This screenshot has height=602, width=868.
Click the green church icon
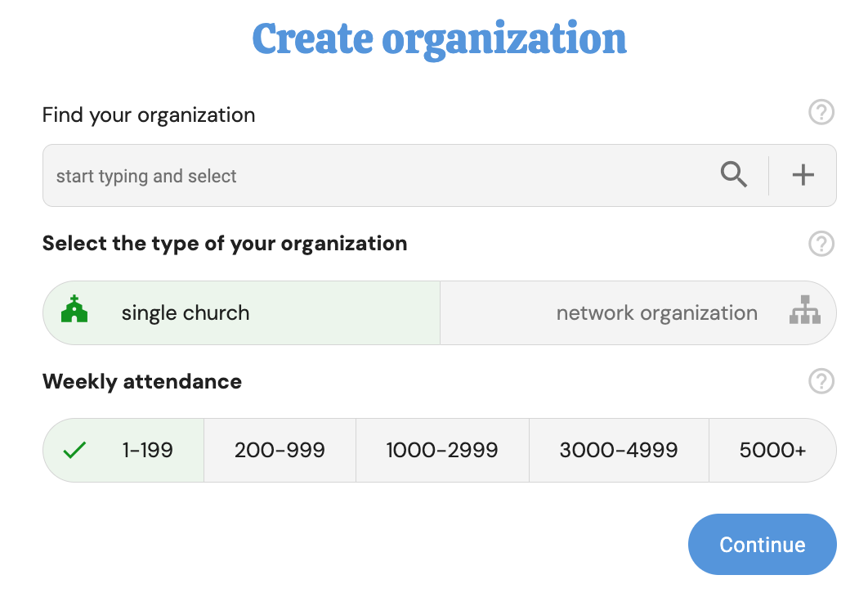74,310
